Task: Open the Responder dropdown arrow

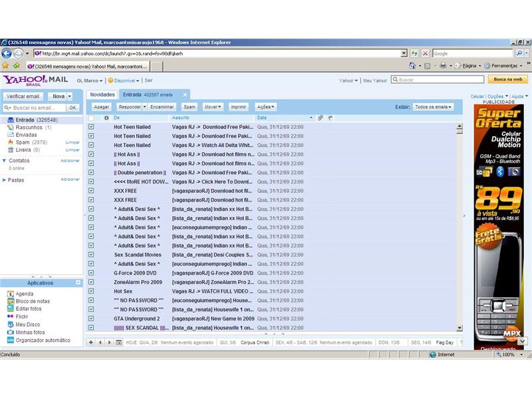Action: (144, 106)
